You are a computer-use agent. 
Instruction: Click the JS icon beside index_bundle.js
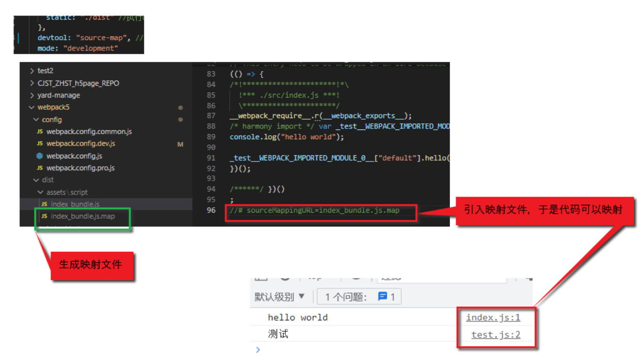click(44, 204)
